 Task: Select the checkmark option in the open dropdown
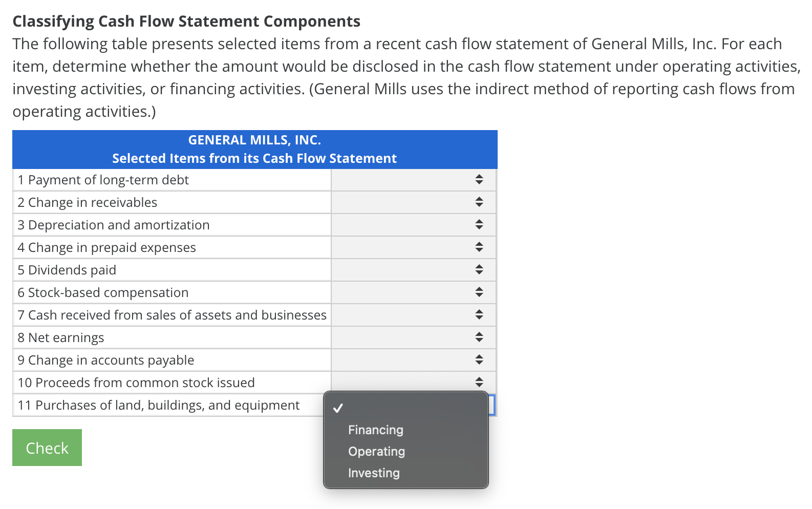pyautogui.click(x=338, y=409)
